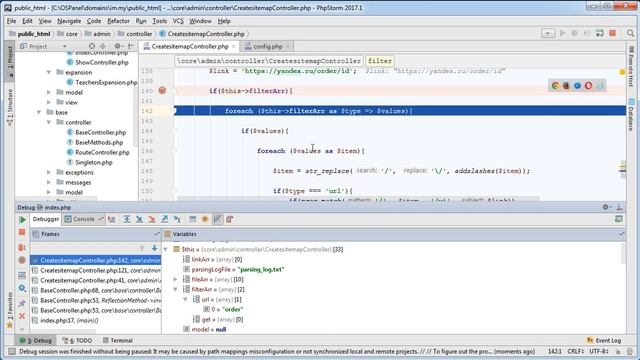Collapse the $this variable node
640x360 pixels.
click(166, 249)
